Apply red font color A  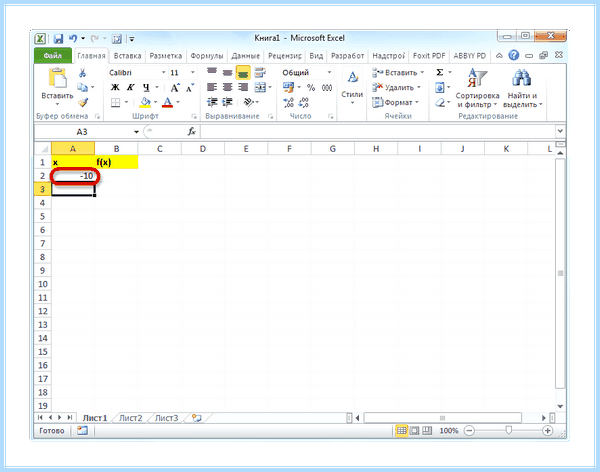click(167, 102)
